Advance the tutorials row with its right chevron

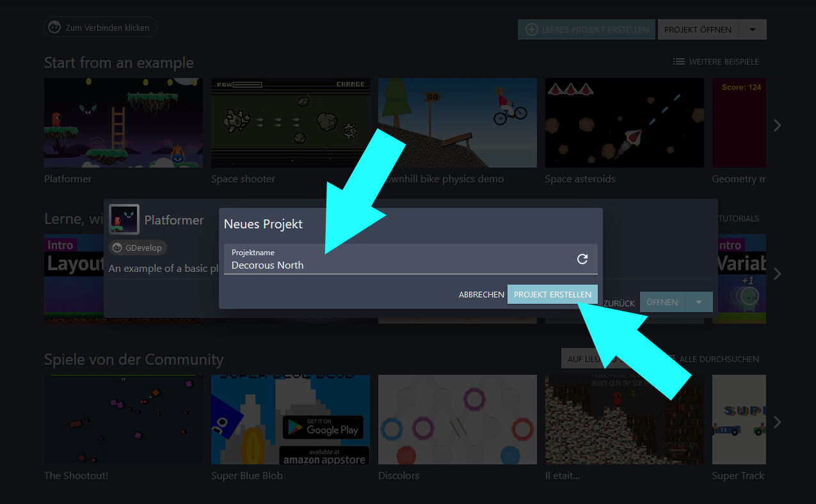pos(778,274)
